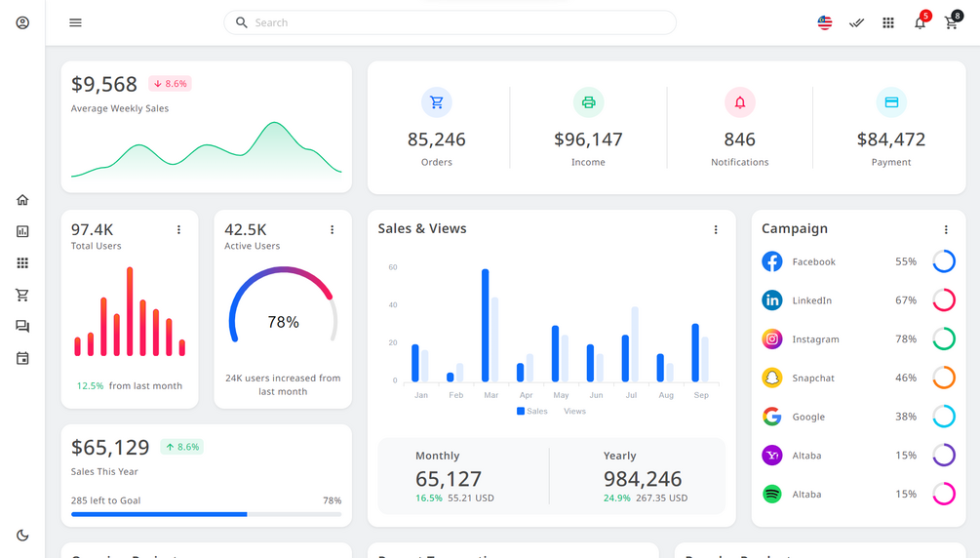Image resolution: width=980 pixels, height=558 pixels.
Task: Open the language flag dropdown
Action: (825, 22)
